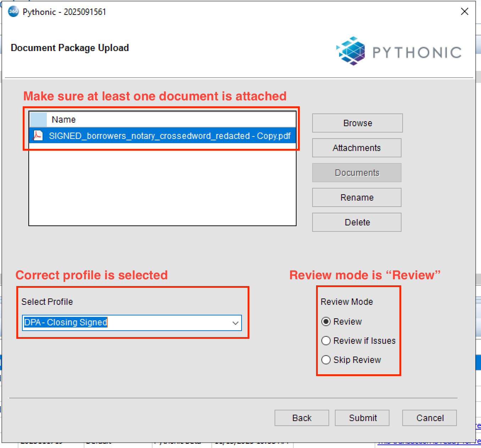Rename the selected document
The image size is (481, 448).
click(357, 197)
